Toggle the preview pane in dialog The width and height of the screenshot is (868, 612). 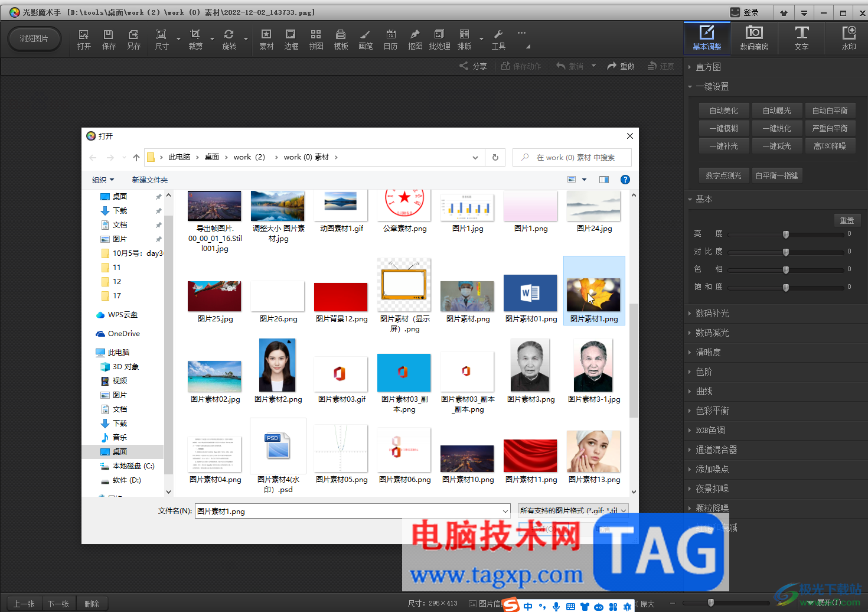point(604,180)
